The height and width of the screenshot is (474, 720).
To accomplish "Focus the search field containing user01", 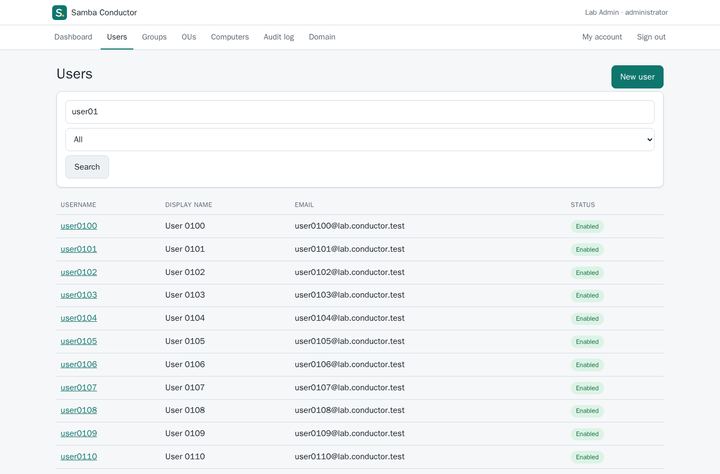I will click(x=360, y=112).
